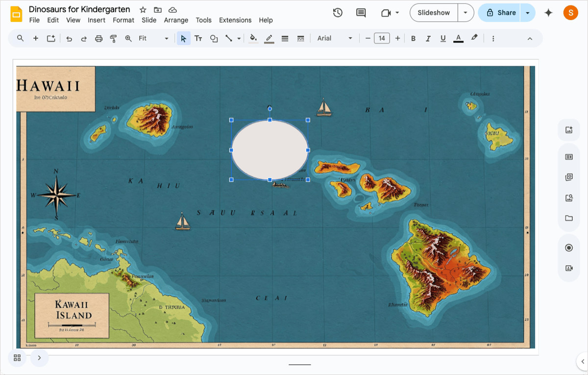Open border dash style options
588x375 pixels.
301,38
